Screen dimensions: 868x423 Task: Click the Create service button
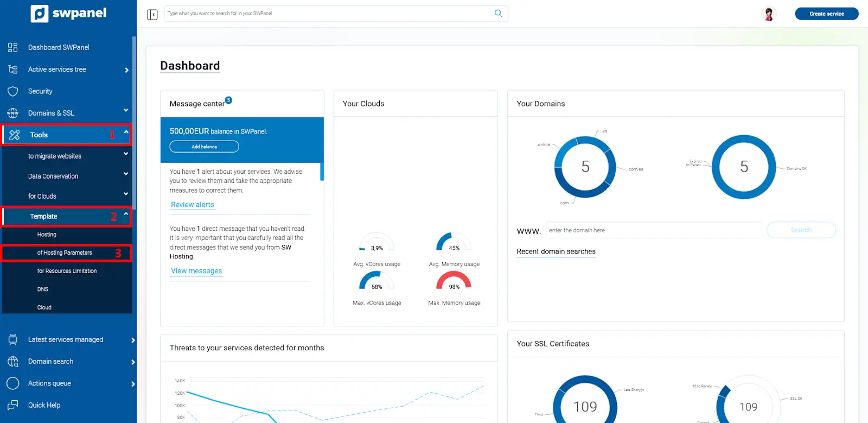point(827,14)
